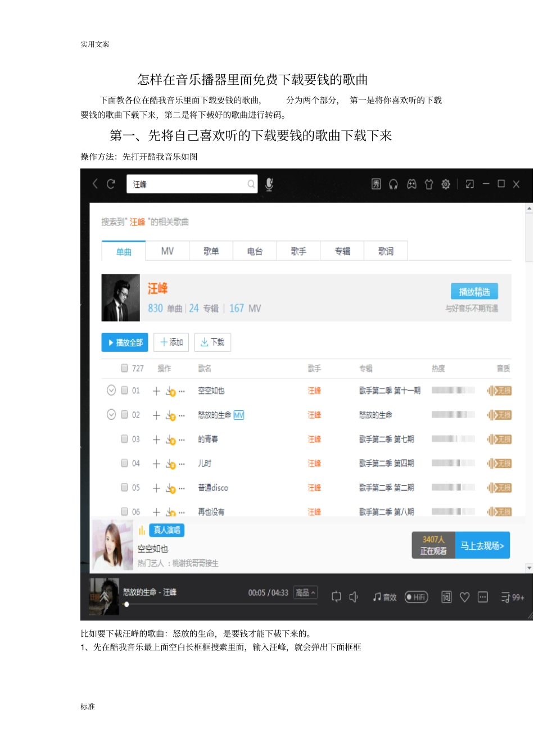Screen dimensions: 534x756
Task: Check the box for song 01
Action: (124, 390)
